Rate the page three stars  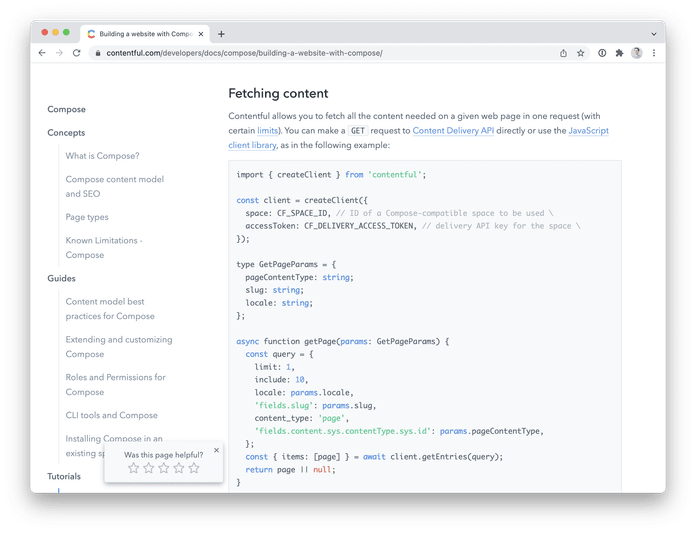tap(163, 468)
